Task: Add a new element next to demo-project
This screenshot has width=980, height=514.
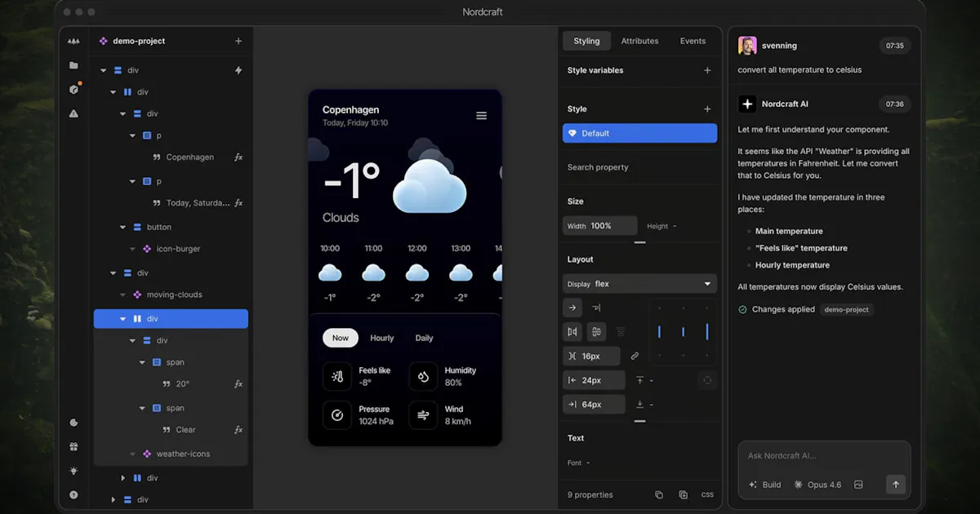Action: (x=238, y=41)
